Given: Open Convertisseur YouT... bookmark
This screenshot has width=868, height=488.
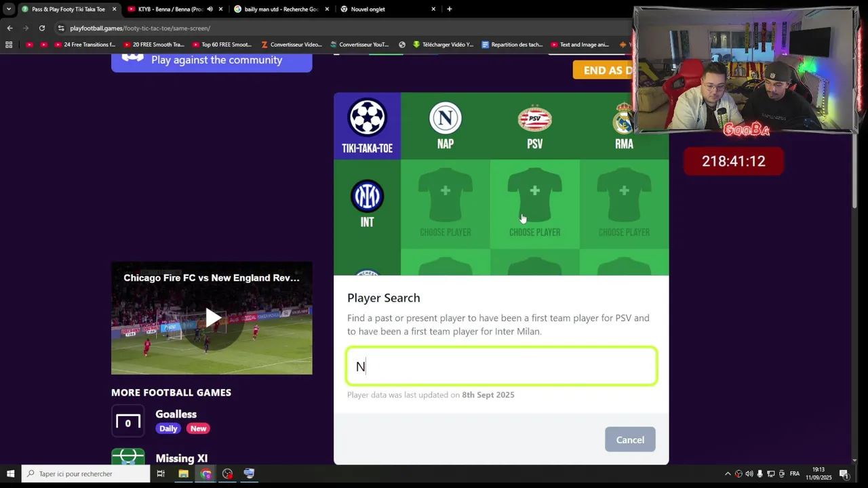Looking at the screenshot, I should click(359, 45).
